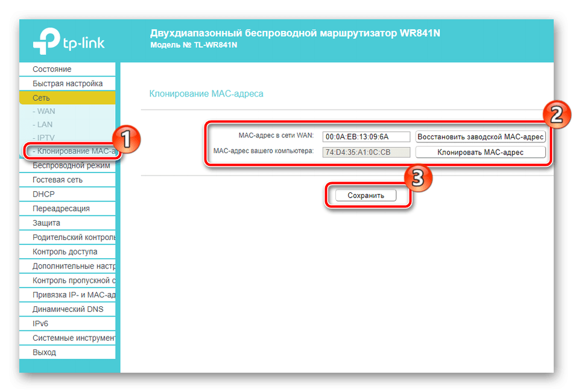573x392 pixels.
Task: Open Контроль доступа in the sidebar
Action: click(65, 251)
